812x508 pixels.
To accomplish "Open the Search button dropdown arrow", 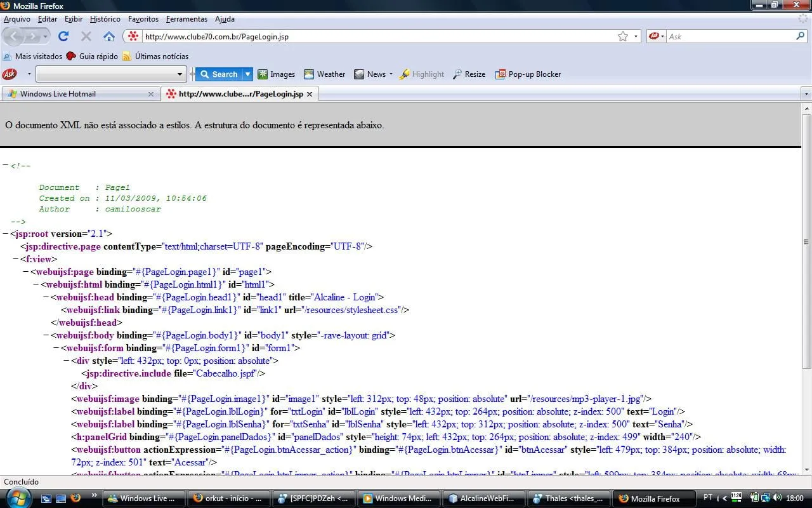I will point(248,74).
